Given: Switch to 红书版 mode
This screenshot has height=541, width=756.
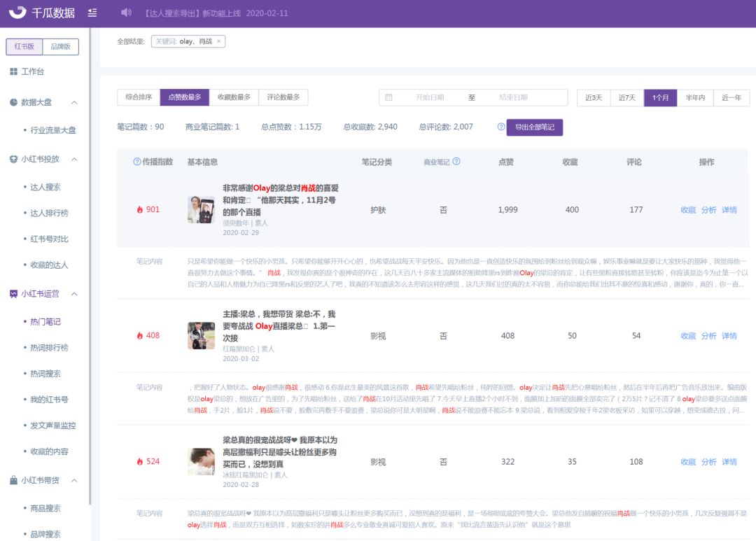Looking at the screenshot, I should pyautogui.click(x=24, y=47).
